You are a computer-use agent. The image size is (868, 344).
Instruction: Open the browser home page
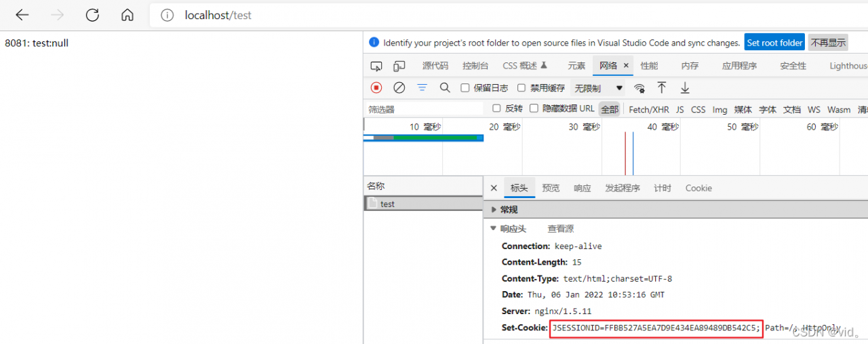(127, 15)
